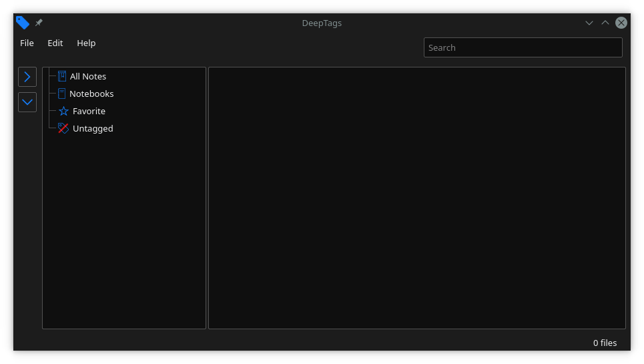Image resolution: width=644 pixels, height=364 pixels.
Task: Select the All Notes label
Action: (x=88, y=76)
